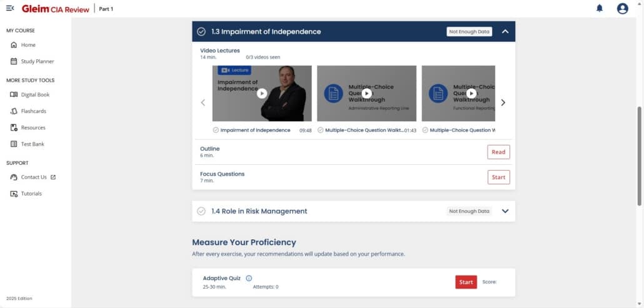The width and height of the screenshot is (644, 308).
Task: Mark Impairment of Independence video as seen
Action: click(216, 130)
